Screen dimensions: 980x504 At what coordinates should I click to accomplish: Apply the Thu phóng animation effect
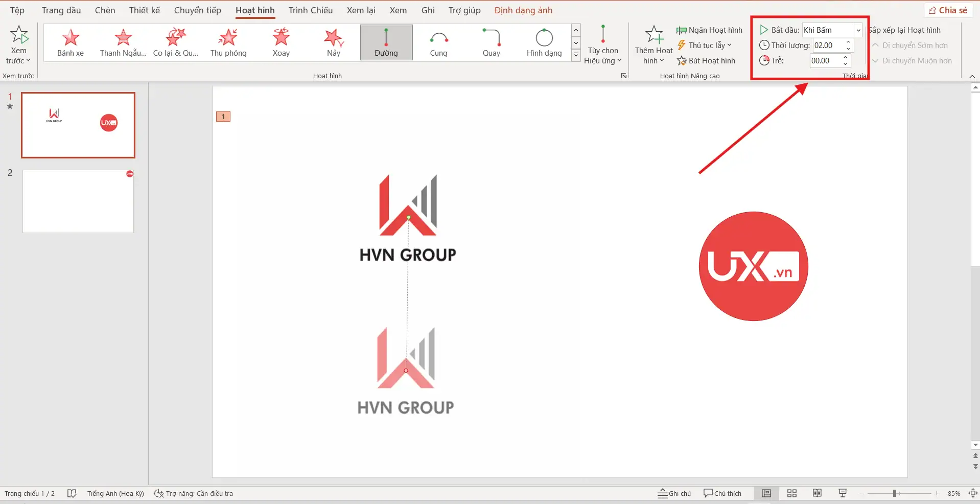click(228, 42)
